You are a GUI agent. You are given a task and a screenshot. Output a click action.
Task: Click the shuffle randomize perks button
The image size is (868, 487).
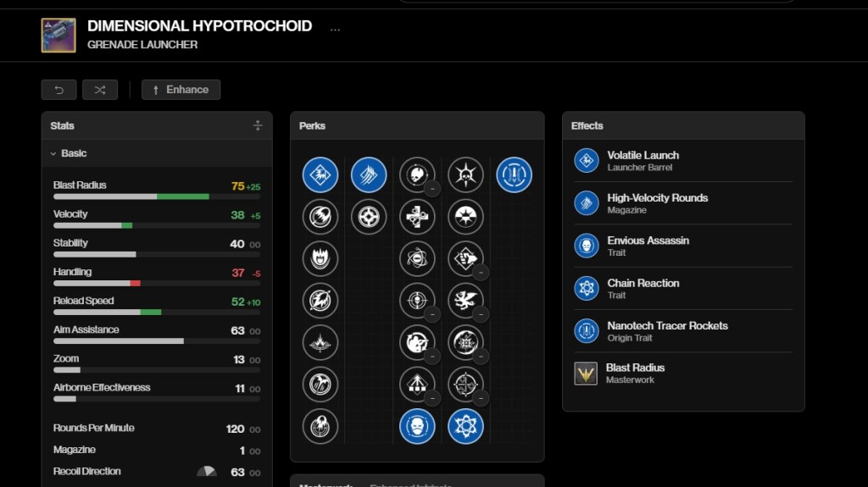point(100,90)
